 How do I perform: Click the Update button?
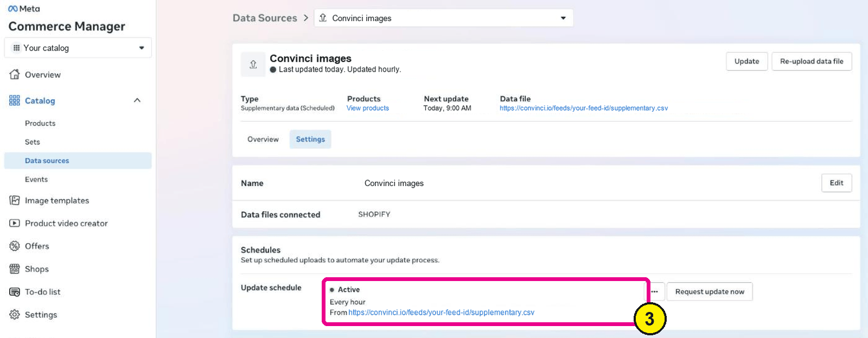(747, 61)
